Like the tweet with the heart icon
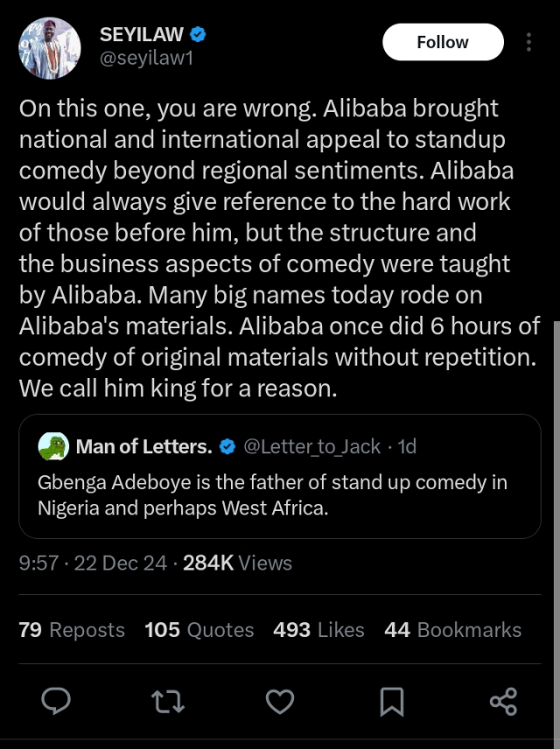The width and height of the screenshot is (560, 749). coord(279,700)
